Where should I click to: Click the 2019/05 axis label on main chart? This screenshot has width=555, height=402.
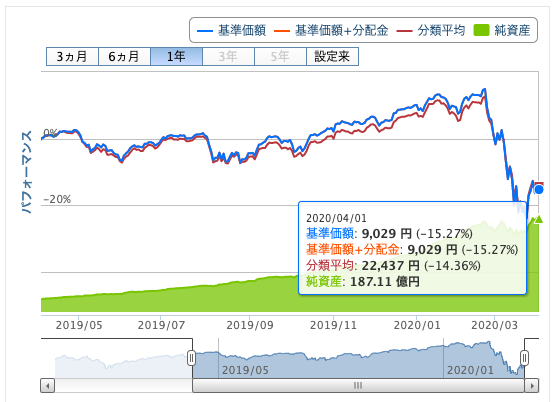coord(79,325)
